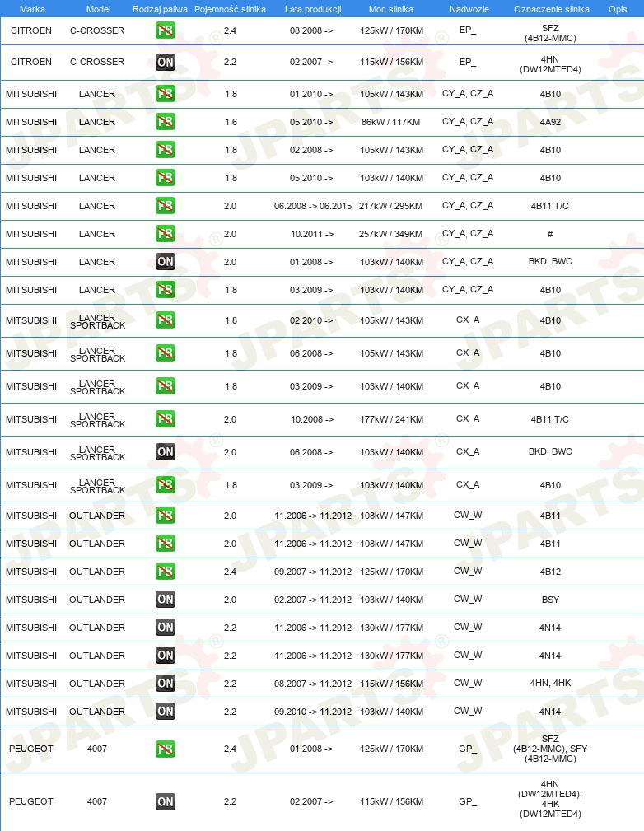Click petrol icon in Lancer 02.2008 row
Screen dimensions: 644x831
tap(166, 150)
